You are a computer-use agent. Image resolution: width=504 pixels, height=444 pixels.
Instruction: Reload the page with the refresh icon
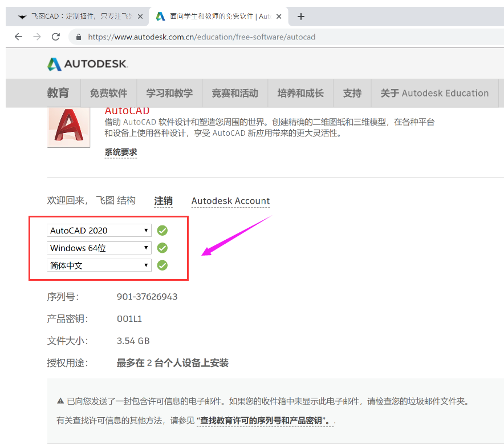(56, 37)
